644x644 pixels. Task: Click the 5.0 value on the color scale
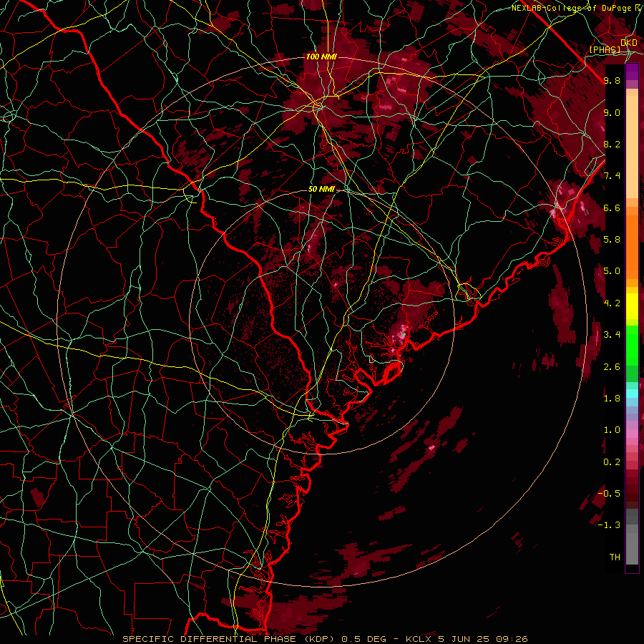pyautogui.click(x=612, y=271)
